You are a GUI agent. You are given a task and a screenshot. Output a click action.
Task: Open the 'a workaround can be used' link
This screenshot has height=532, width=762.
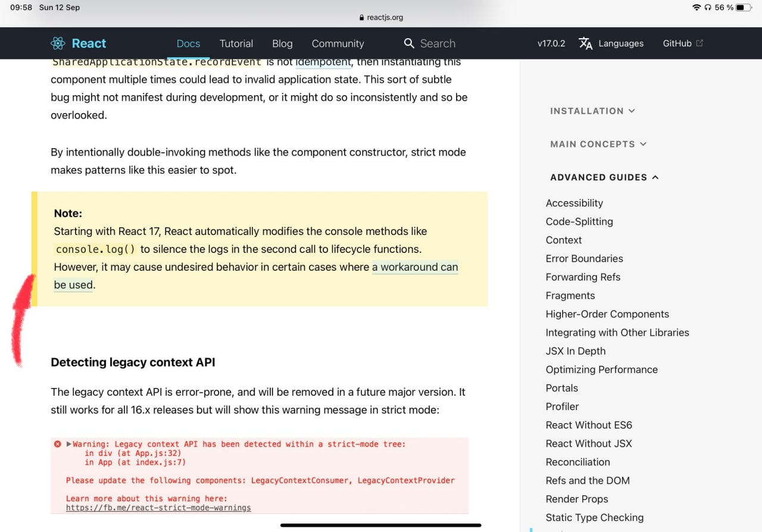click(x=415, y=267)
